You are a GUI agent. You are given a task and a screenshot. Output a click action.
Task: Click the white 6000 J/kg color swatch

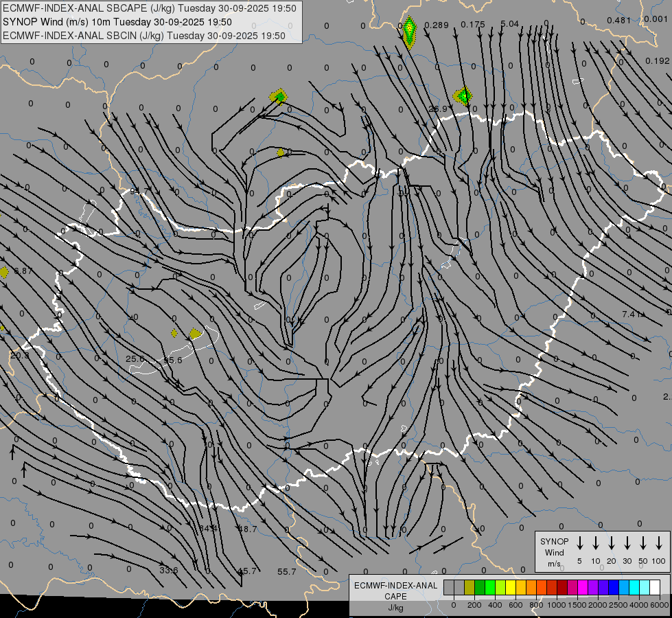click(x=655, y=587)
